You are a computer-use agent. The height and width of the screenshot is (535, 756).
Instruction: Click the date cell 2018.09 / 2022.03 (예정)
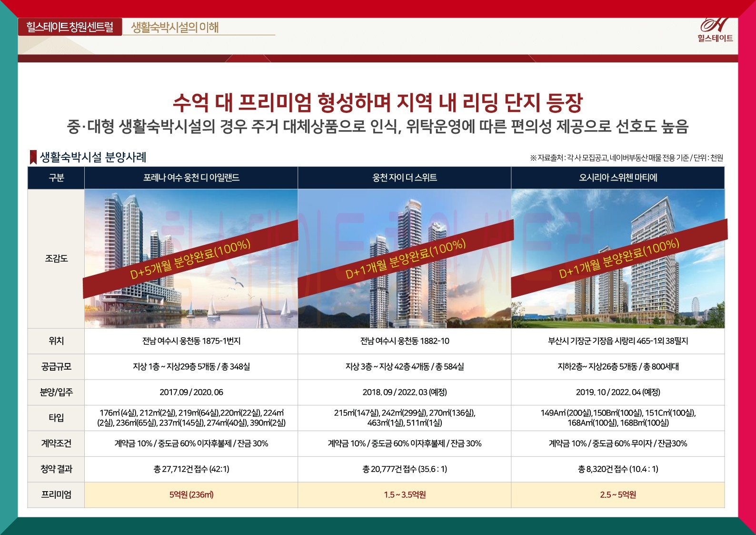click(x=405, y=393)
